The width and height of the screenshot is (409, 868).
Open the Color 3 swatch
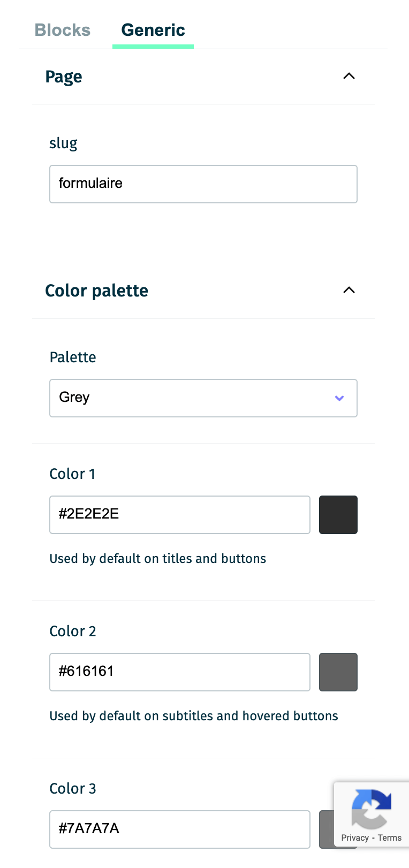coord(327,829)
